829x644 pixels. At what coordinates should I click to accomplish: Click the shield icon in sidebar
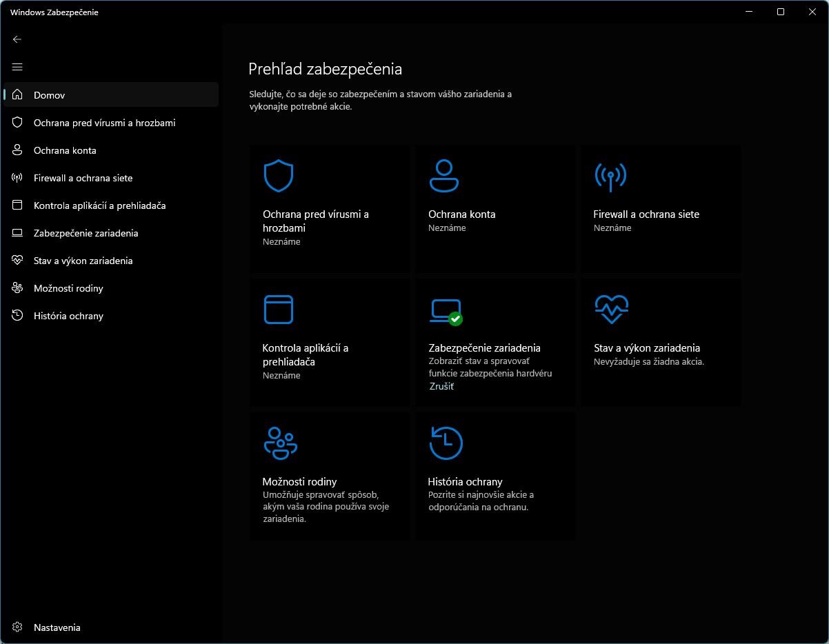(18, 122)
